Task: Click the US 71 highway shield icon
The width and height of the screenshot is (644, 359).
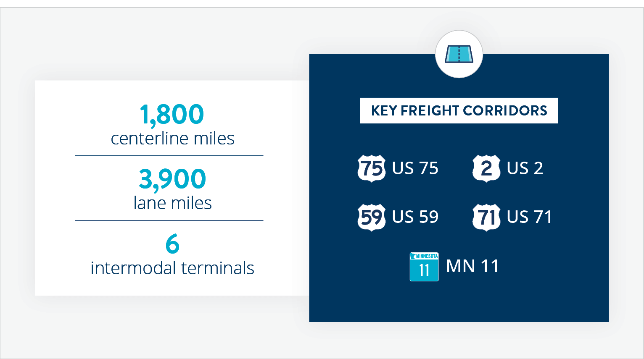Action: [x=486, y=217]
